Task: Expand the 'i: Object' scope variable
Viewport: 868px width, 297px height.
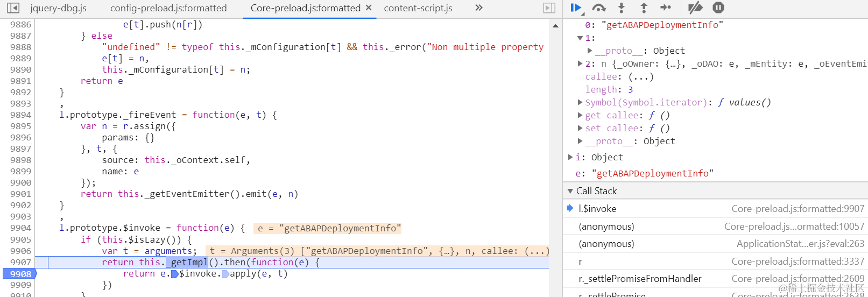Action: tap(570, 157)
